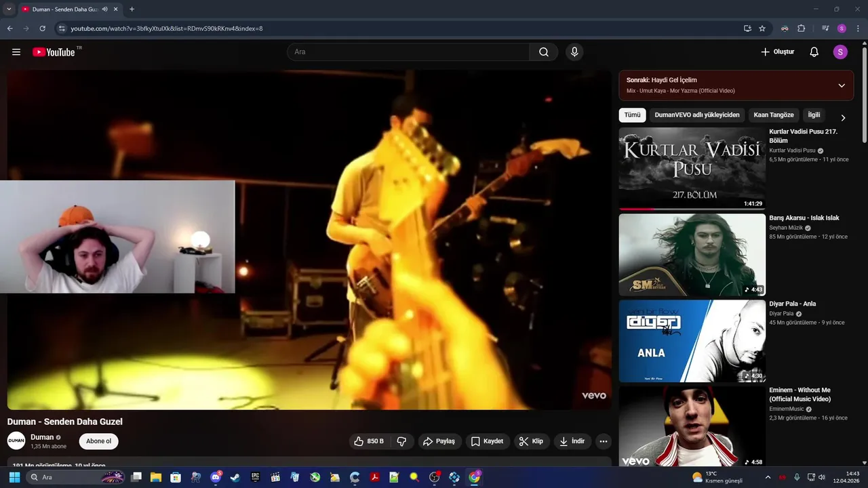Open Barış Akarsu - Islak Islak thumbnail
868x488 pixels.
pyautogui.click(x=692, y=255)
